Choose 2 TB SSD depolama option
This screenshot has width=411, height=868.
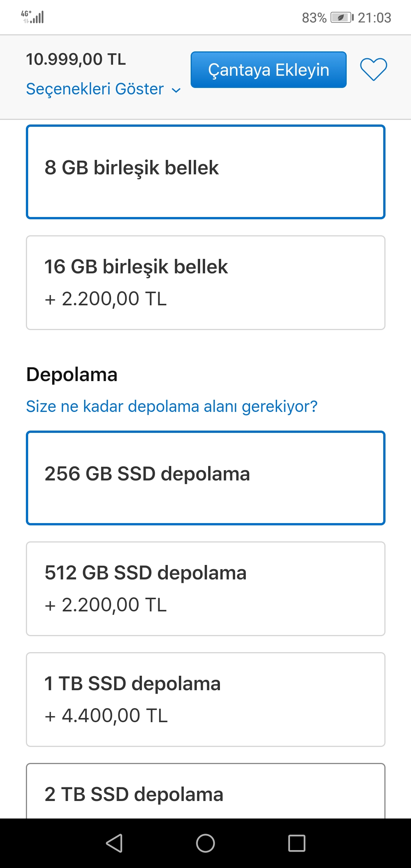(205, 794)
